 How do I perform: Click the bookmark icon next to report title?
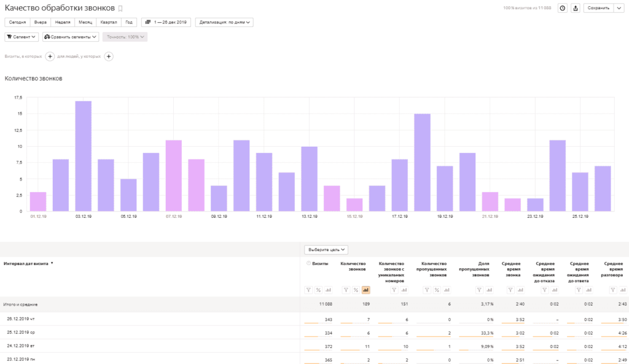coord(120,9)
